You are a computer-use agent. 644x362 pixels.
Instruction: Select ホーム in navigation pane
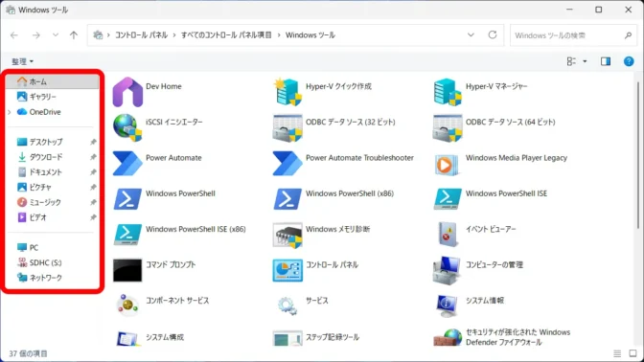(53, 81)
